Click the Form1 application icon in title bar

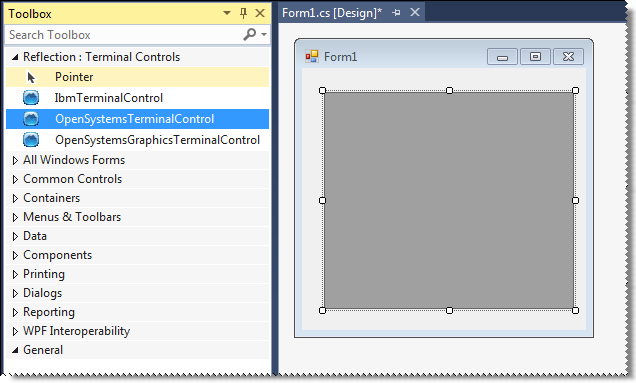[x=312, y=56]
